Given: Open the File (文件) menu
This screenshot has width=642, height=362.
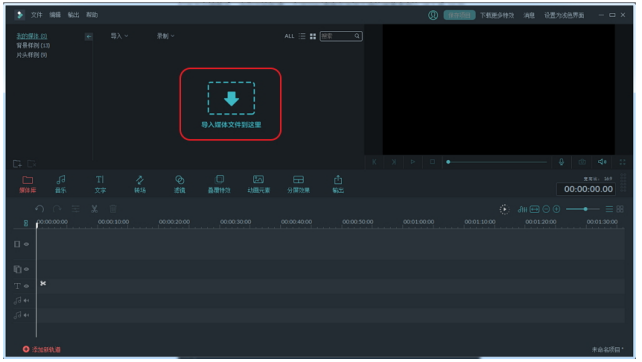Looking at the screenshot, I should point(36,15).
